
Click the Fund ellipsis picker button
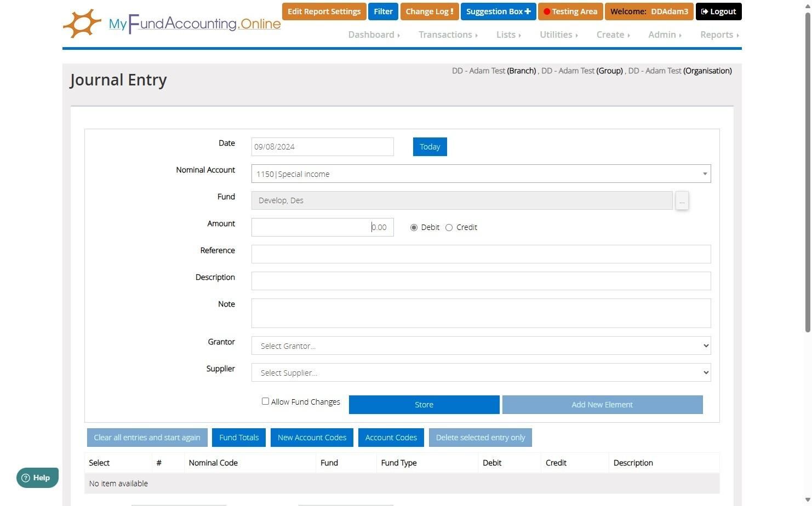click(x=682, y=200)
